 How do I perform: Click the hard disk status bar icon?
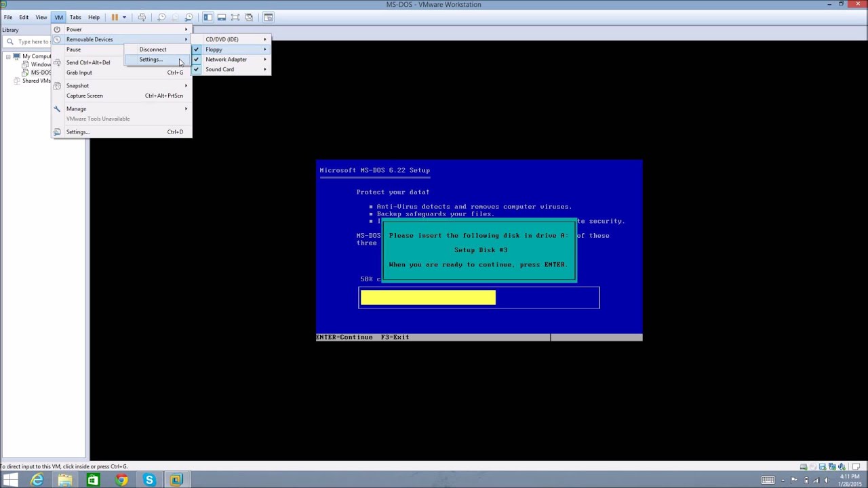pos(804,466)
